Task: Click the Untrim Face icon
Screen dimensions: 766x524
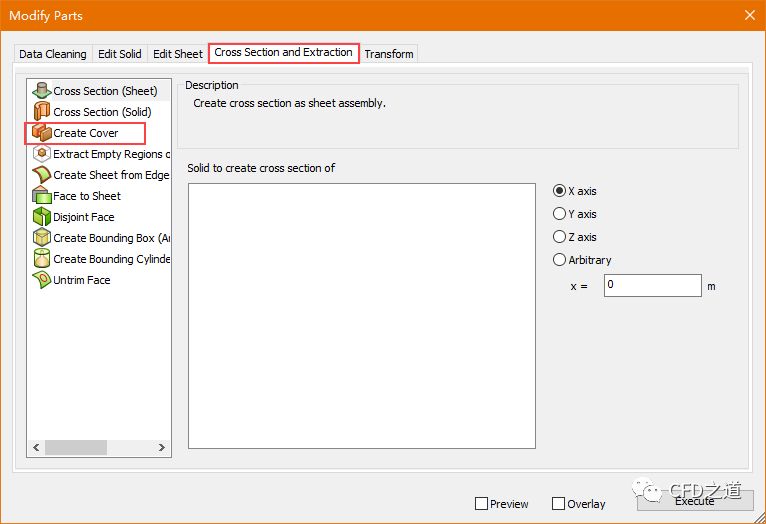Action: click(41, 280)
